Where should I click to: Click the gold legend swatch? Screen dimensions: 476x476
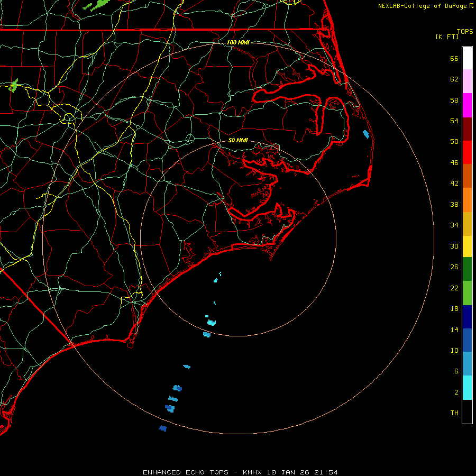point(467,224)
